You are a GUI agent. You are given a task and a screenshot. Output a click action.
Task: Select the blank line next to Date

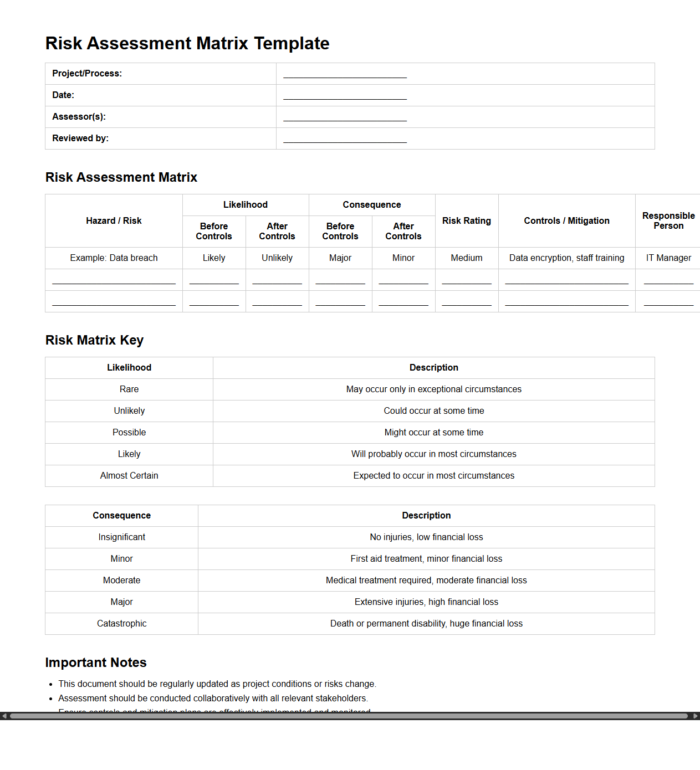pyautogui.click(x=345, y=95)
